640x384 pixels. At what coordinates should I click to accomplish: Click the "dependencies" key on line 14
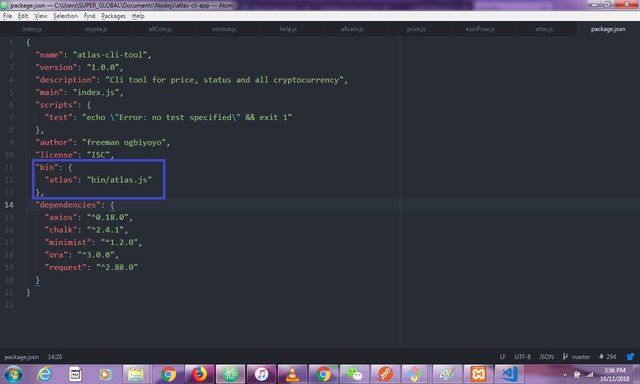[68, 205]
